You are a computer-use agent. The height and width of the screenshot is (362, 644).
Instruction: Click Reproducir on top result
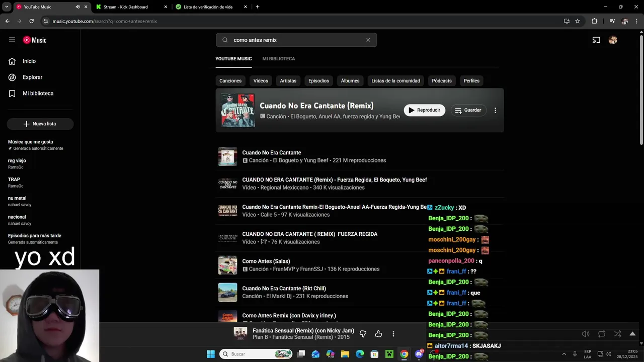424,110
